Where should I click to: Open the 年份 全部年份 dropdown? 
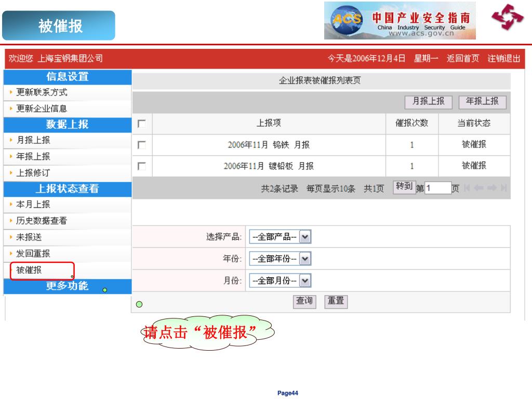[280, 259]
